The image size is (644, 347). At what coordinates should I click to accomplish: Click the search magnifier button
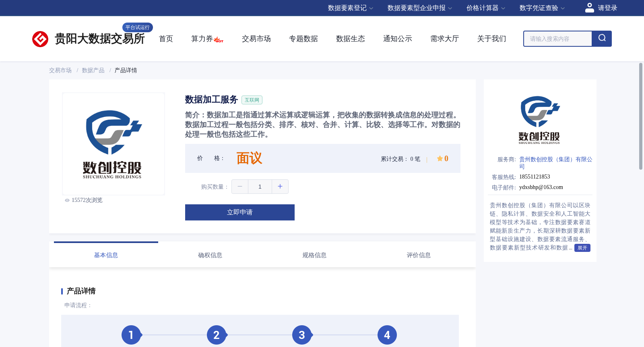point(602,39)
